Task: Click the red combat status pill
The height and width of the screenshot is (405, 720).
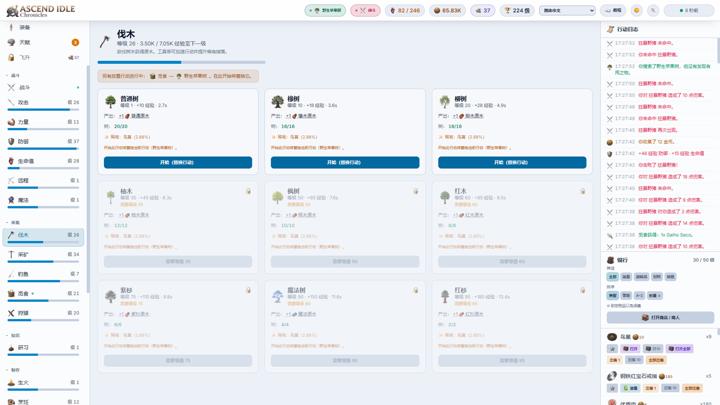Action: pos(366,10)
